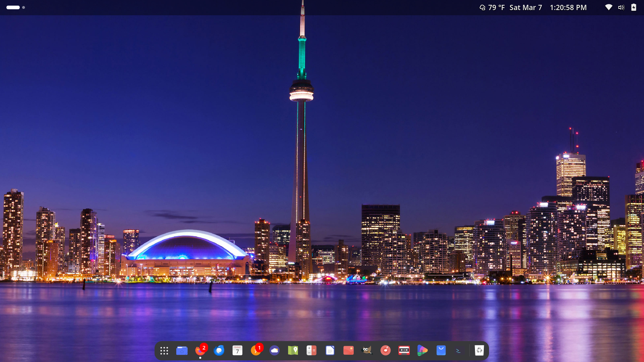Image resolution: width=644 pixels, height=362 pixels.
Task: Open the app grid launcher
Action: pyautogui.click(x=164, y=351)
